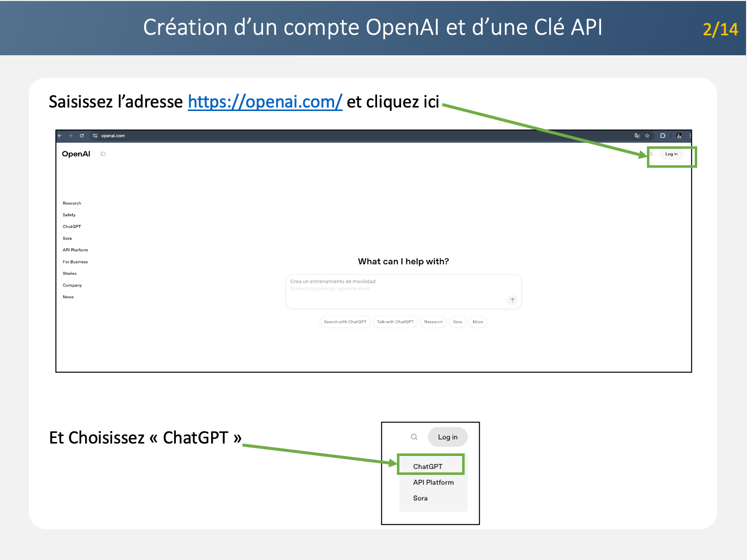Click the search magnifier icon beside large Log in
The height and width of the screenshot is (560, 747).
click(414, 437)
